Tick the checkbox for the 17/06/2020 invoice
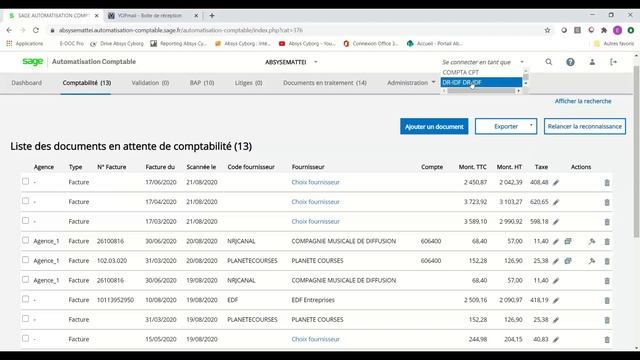 pos(25,181)
